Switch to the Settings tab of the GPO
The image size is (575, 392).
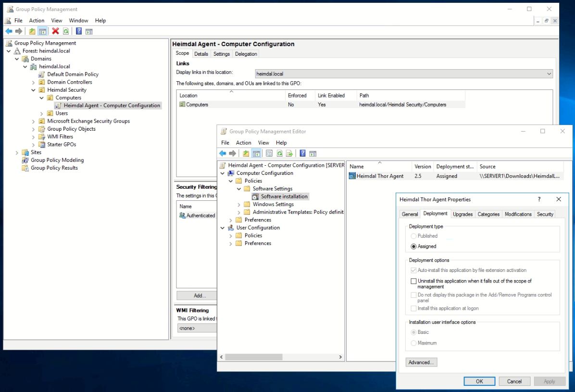pyautogui.click(x=222, y=54)
